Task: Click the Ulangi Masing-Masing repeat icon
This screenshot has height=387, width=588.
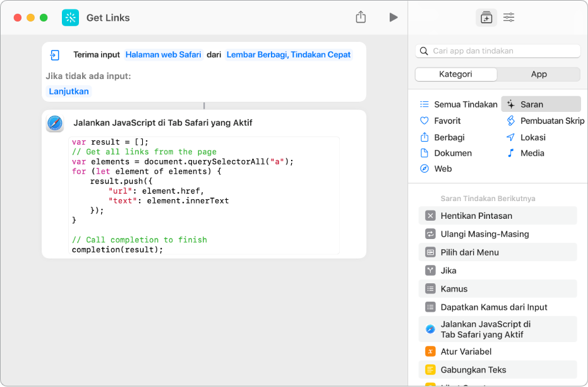Action: coord(430,234)
